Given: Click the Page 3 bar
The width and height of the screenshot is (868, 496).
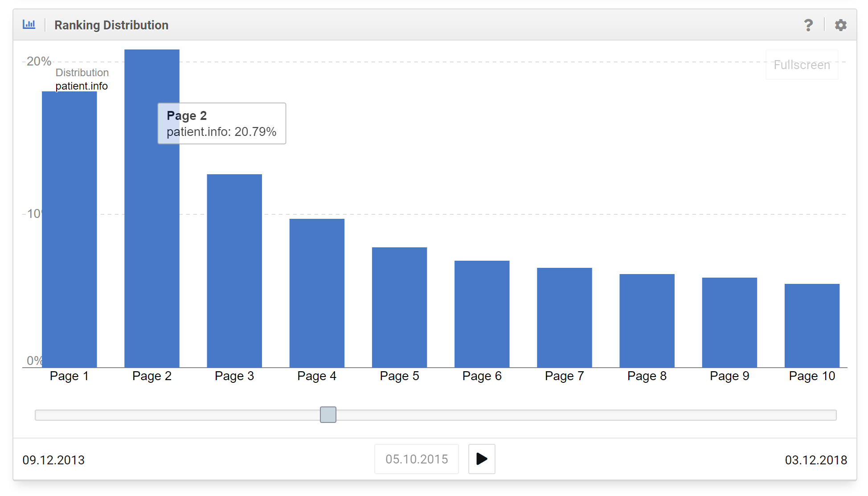Looking at the screenshot, I should [x=234, y=271].
